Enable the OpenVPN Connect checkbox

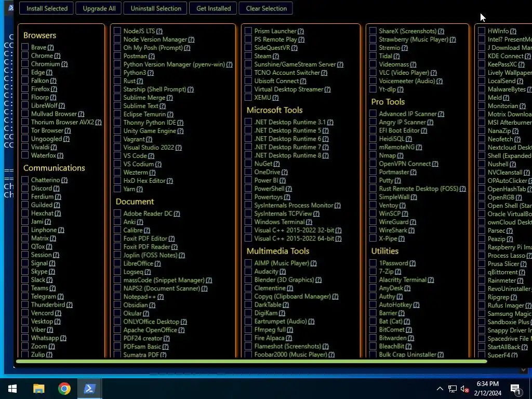373,164
